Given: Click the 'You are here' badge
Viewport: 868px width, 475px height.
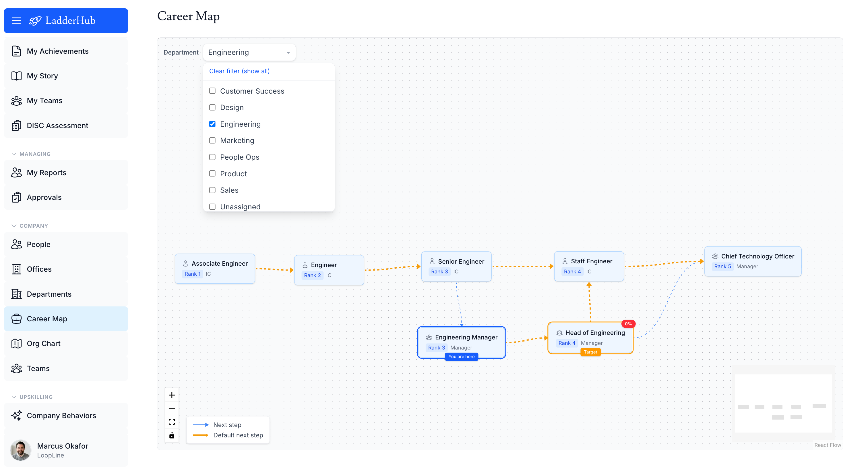Looking at the screenshot, I should pyautogui.click(x=461, y=357).
